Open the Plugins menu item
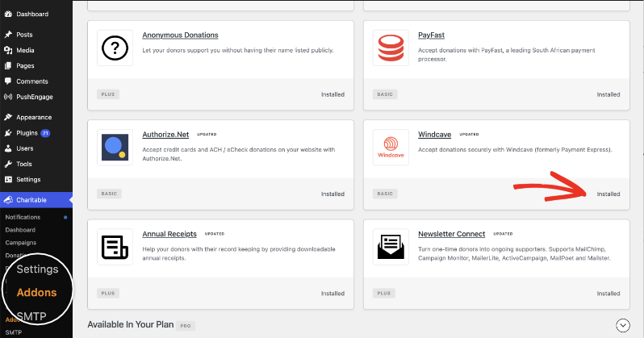The image size is (644, 338). (27, 133)
